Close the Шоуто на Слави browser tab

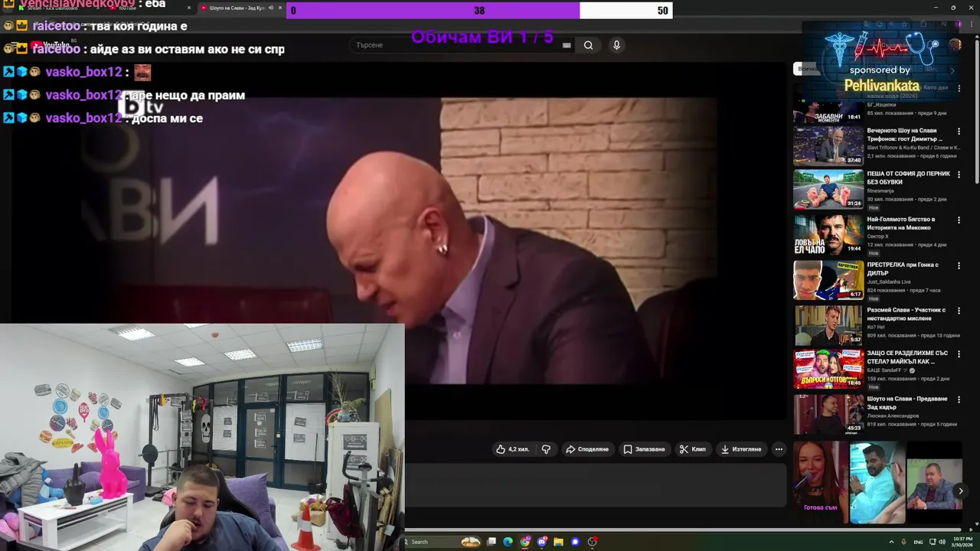pyautogui.click(x=279, y=8)
